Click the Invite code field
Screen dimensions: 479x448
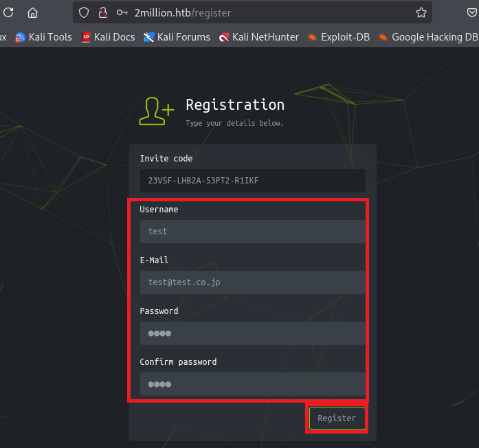[x=252, y=181]
